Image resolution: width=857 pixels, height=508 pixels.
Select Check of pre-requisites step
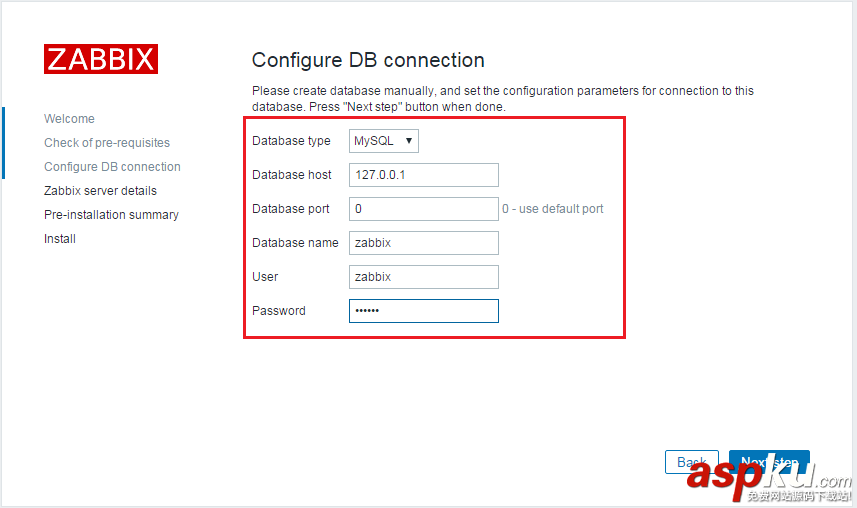[107, 143]
